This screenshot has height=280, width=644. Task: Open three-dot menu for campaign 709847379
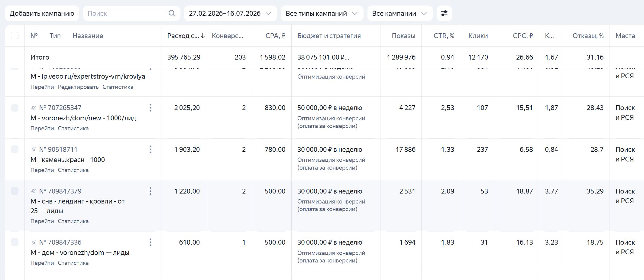click(x=150, y=191)
